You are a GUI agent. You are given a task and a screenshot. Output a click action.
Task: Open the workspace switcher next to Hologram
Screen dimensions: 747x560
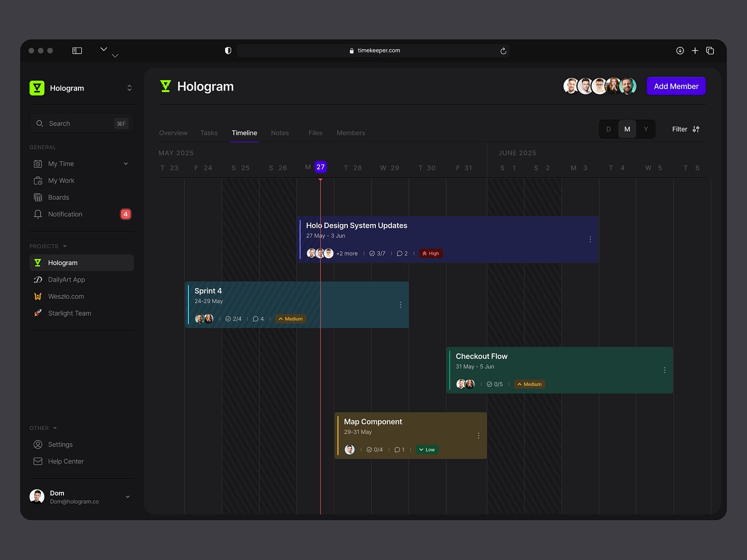pyautogui.click(x=129, y=88)
